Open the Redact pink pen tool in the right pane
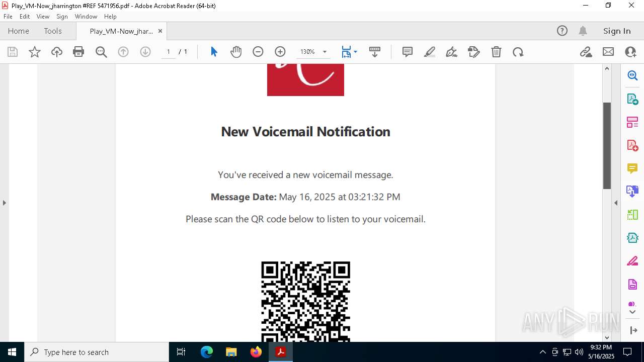The image size is (644, 362). click(632, 261)
